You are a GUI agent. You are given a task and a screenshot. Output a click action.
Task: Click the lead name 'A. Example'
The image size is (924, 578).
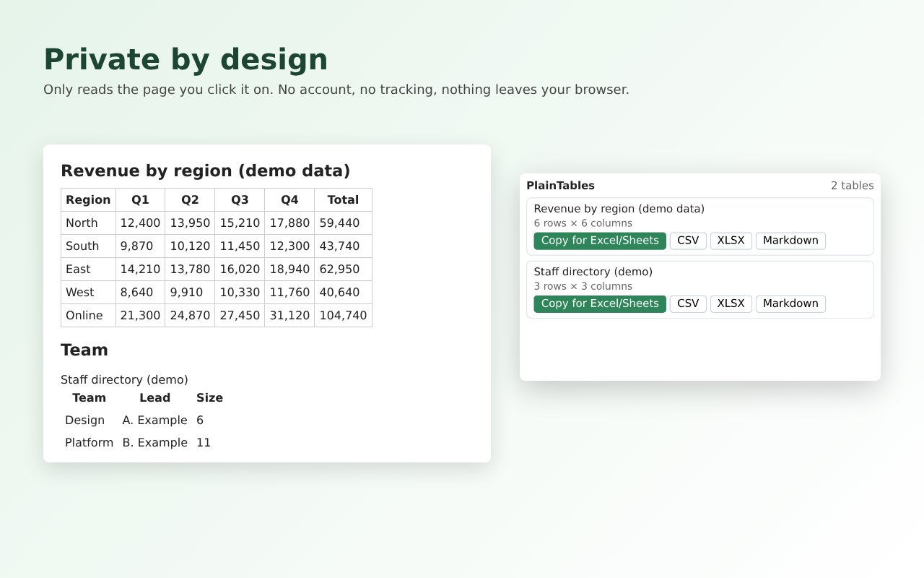coord(154,420)
